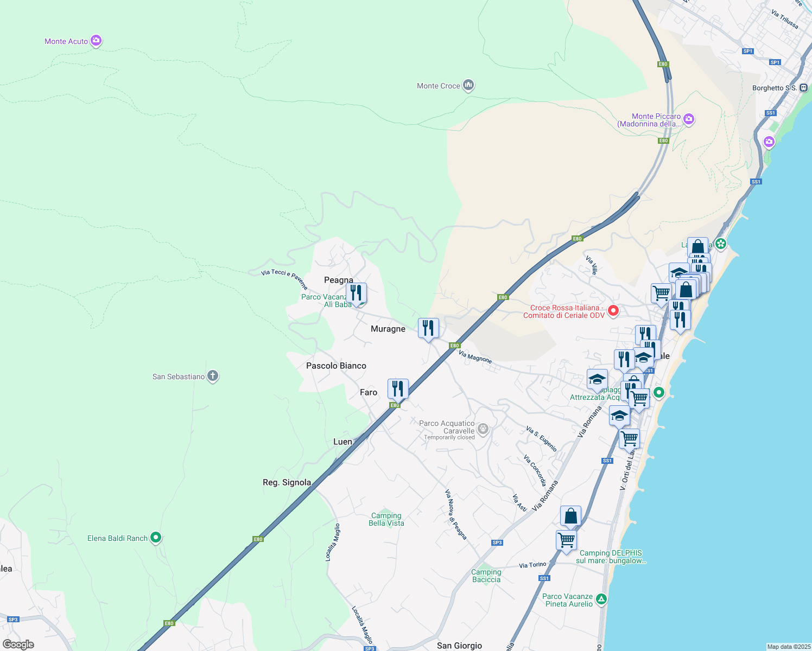Select the Reg. Signola label
The width and height of the screenshot is (812, 651).
(287, 482)
